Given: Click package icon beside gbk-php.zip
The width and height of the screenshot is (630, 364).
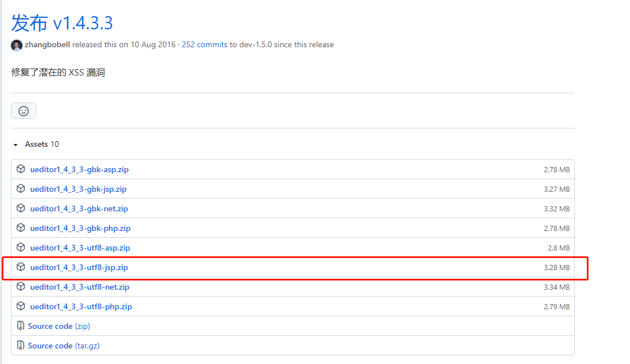Looking at the screenshot, I should click(21, 228).
